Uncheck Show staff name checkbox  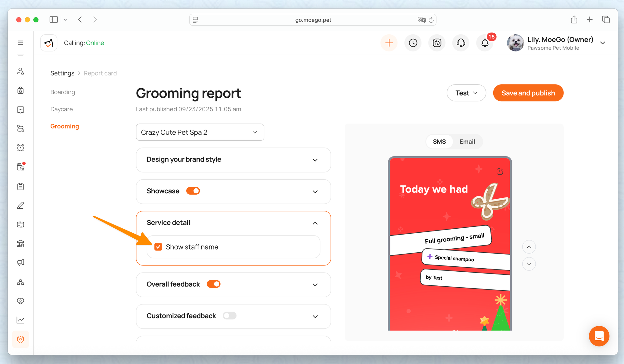tap(158, 247)
